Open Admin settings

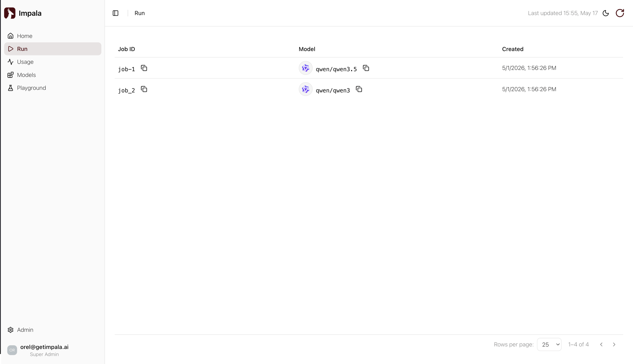pos(53,330)
